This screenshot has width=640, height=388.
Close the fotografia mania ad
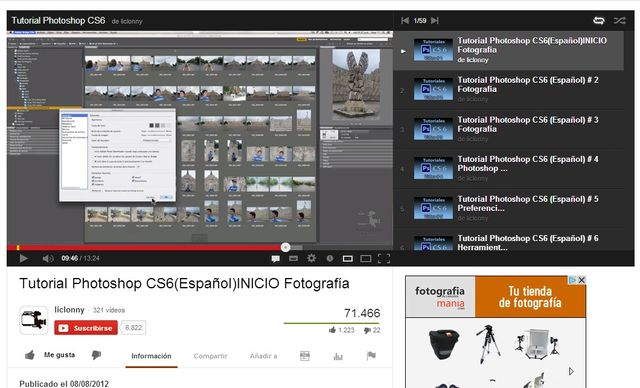click(x=582, y=280)
